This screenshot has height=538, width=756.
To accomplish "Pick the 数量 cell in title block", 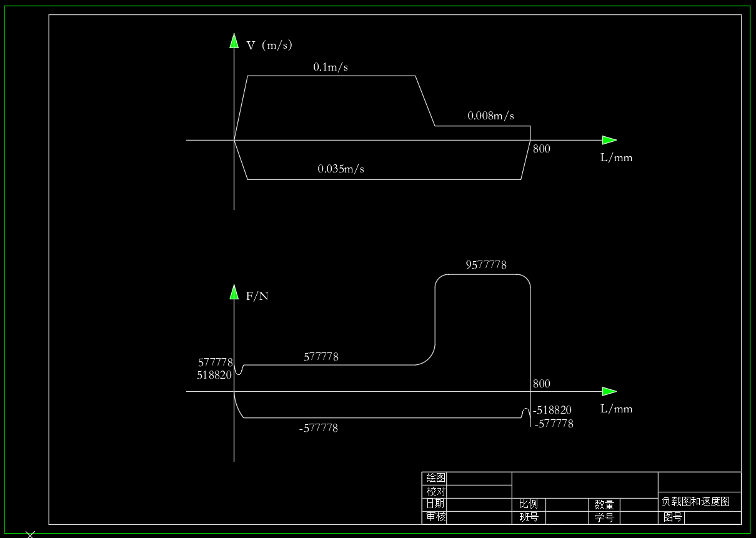I will [x=604, y=504].
